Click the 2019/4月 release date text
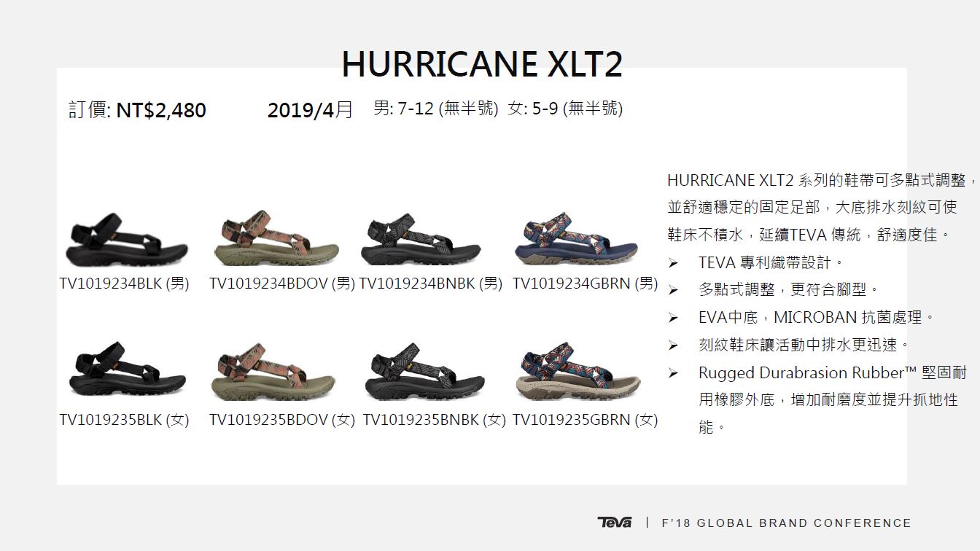Image resolution: width=980 pixels, height=551 pixels. click(x=311, y=111)
